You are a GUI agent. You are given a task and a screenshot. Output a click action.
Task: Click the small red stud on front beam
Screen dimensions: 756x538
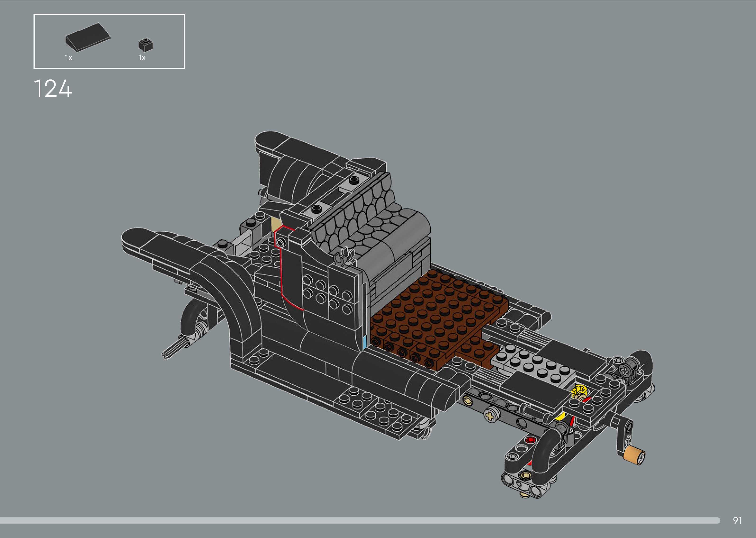[530, 440]
